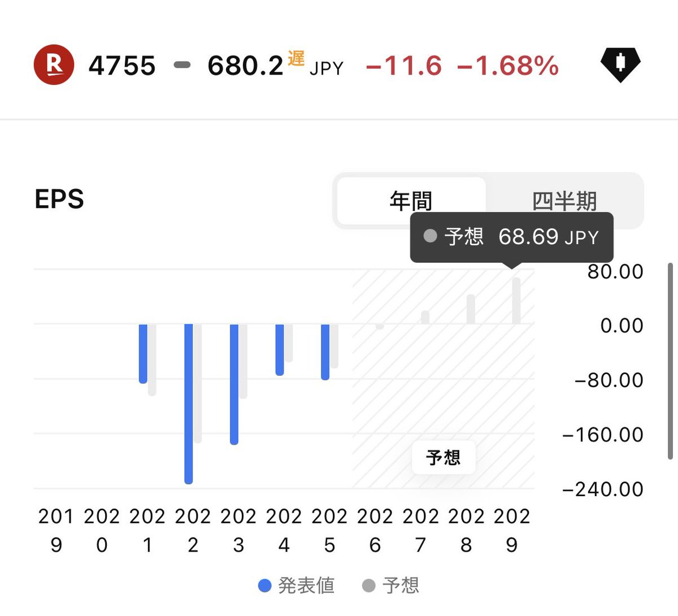Tap the 68.69 JPY forecast tooltip

(512, 237)
